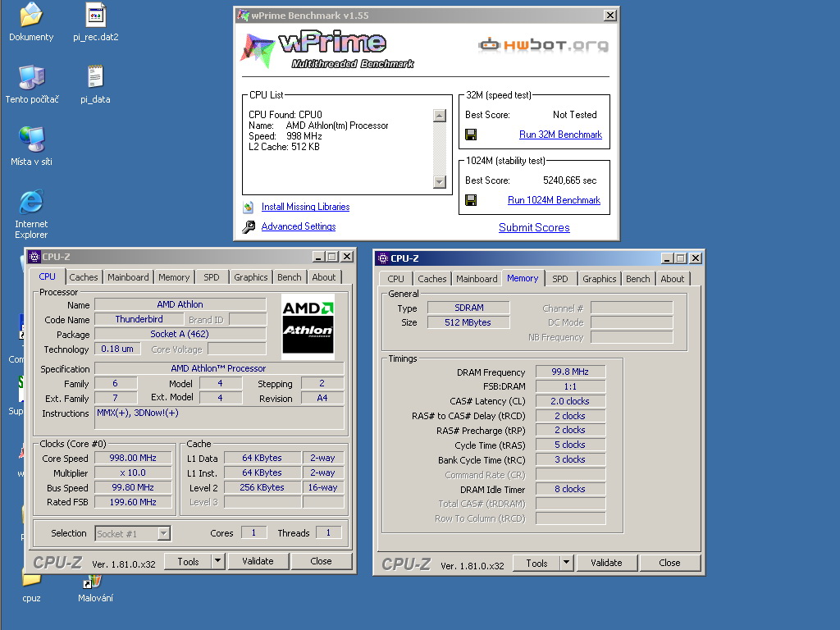The image size is (840, 630).
Task: Run the 1024M Benchmark
Action: (554, 200)
